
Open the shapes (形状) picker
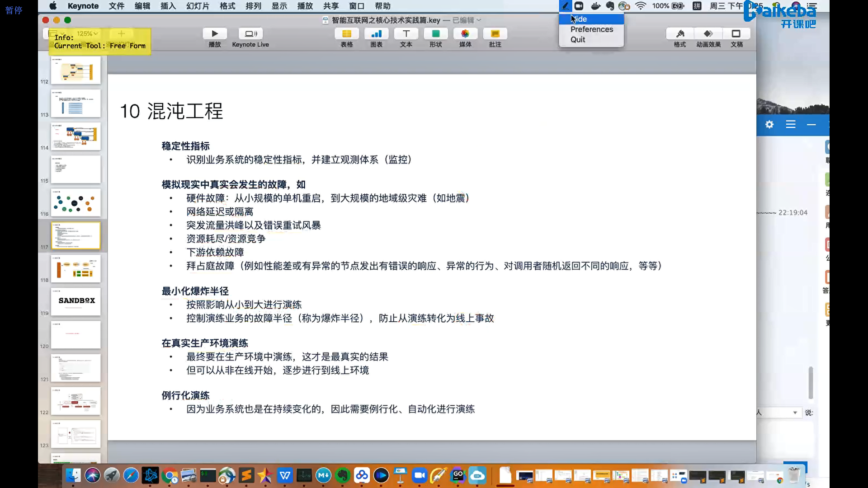[x=435, y=34]
